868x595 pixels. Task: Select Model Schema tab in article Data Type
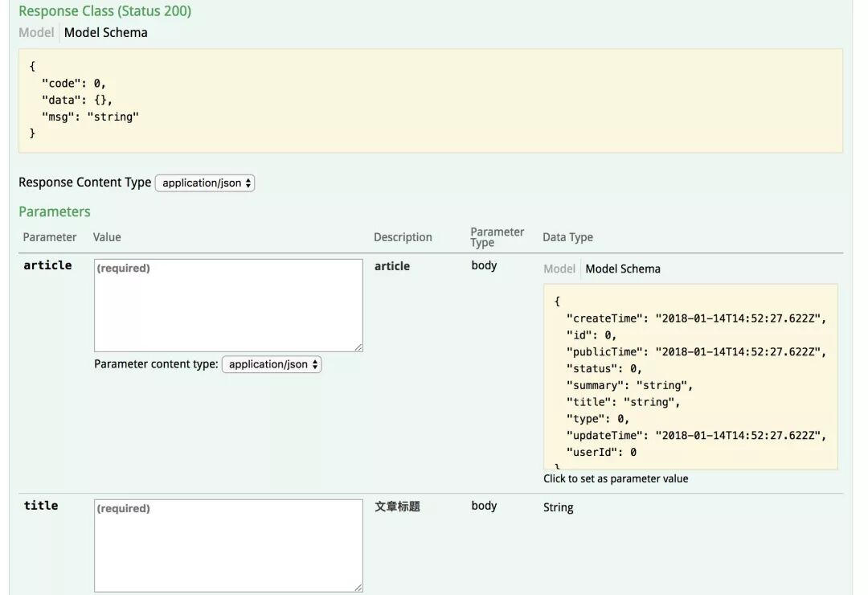623,269
